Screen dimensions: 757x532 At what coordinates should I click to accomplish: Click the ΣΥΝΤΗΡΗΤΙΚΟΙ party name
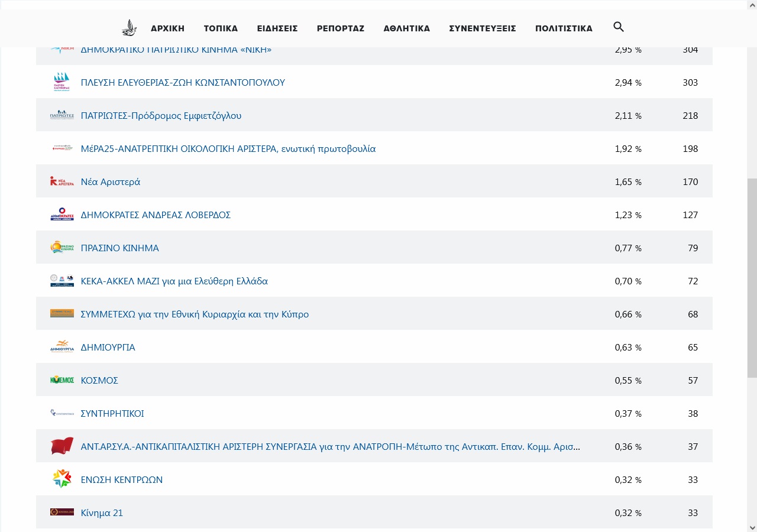(112, 414)
